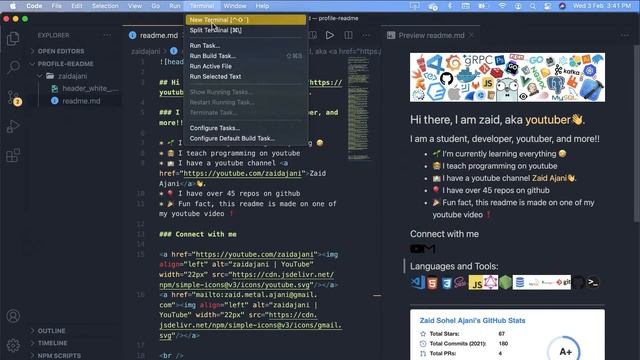
Task: Choose Configure Default Build Task... entry
Action: [x=246, y=138]
